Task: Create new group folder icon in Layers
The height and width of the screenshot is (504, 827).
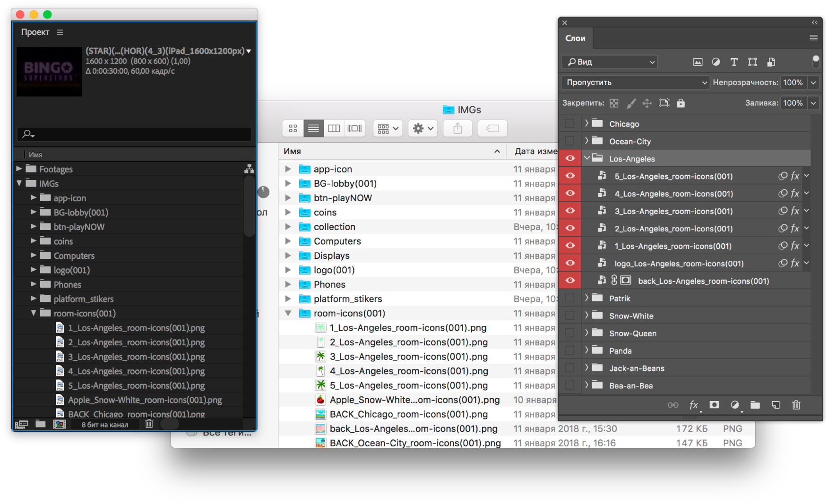Action: (x=755, y=405)
